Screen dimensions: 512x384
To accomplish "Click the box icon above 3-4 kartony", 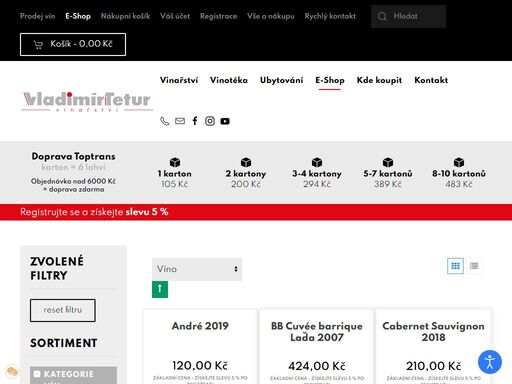I will tap(317, 162).
